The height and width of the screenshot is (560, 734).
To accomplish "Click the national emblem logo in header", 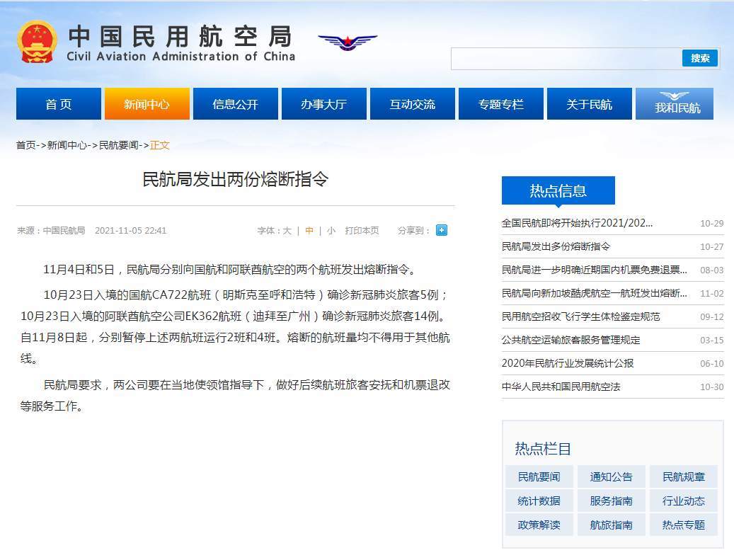I will [37, 42].
